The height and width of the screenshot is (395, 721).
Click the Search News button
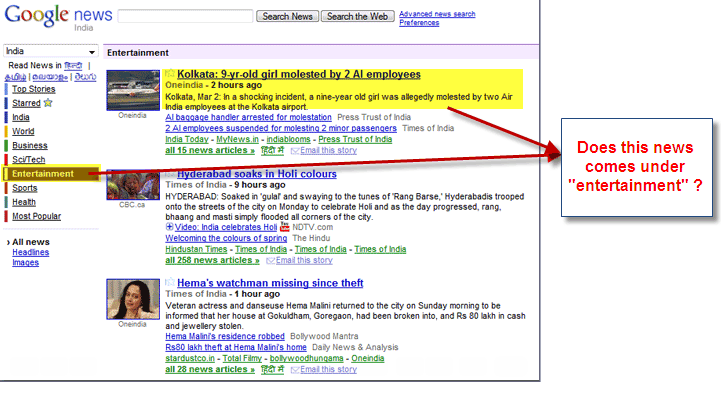pyautogui.click(x=287, y=17)
